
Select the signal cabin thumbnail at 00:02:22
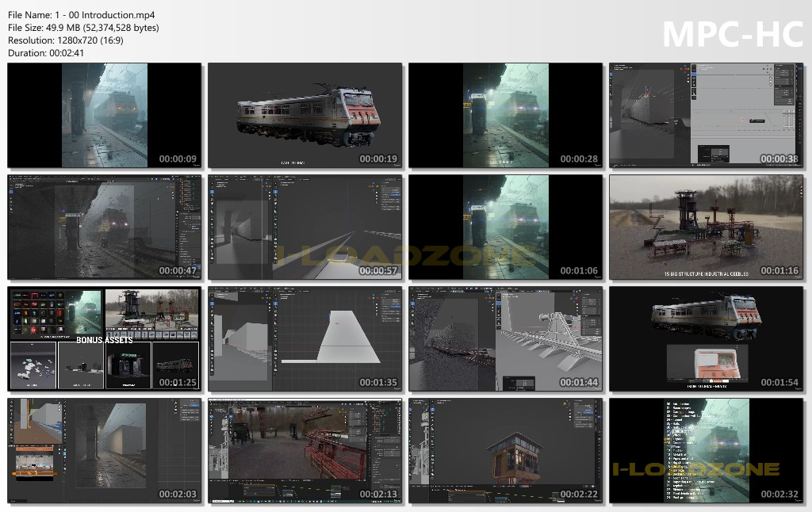click(505, 451)
